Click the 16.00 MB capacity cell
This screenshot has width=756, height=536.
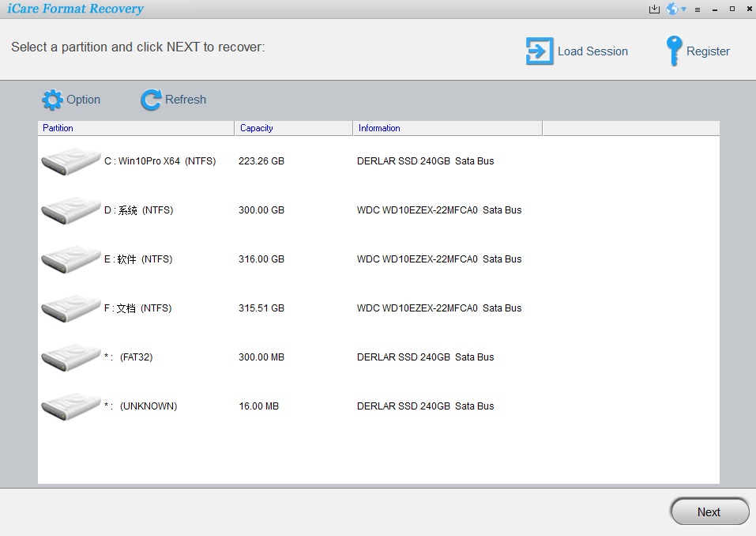259,406
